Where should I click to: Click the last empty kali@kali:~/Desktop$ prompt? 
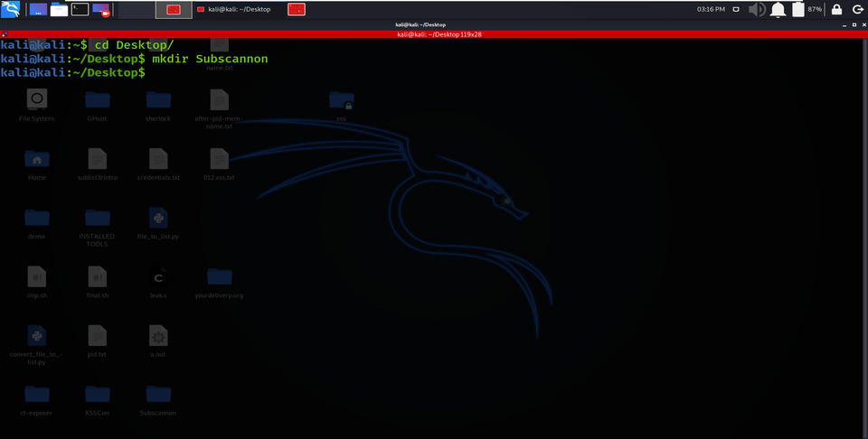72,72
